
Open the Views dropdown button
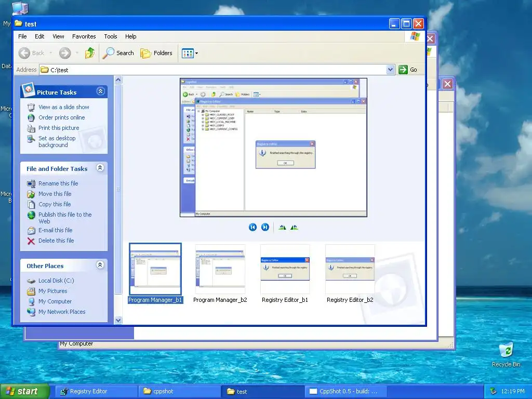click(190, 53)
